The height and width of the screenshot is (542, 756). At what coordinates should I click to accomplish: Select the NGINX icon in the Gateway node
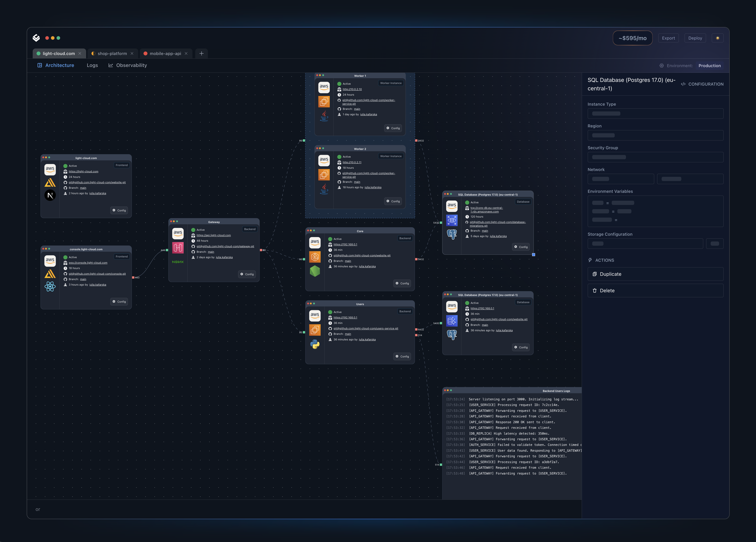(178, 262)
